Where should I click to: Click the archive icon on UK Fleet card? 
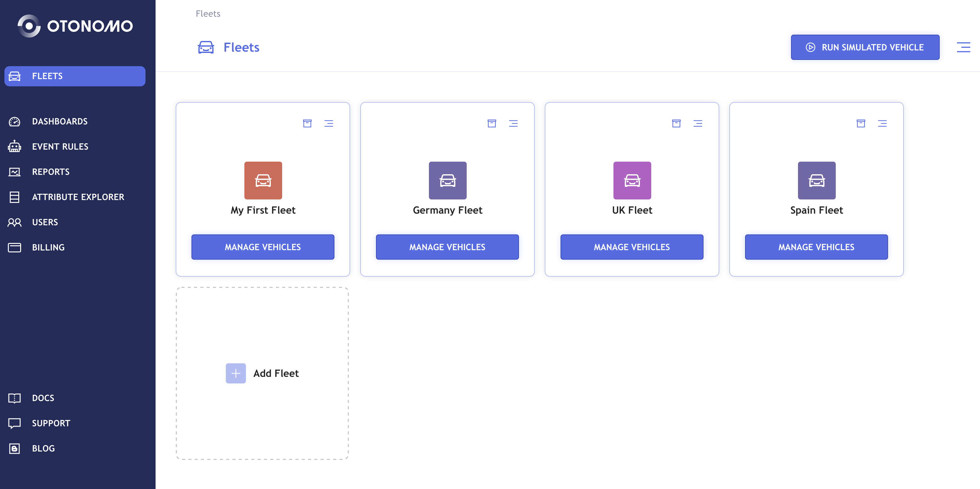click(x=676, y=123)
